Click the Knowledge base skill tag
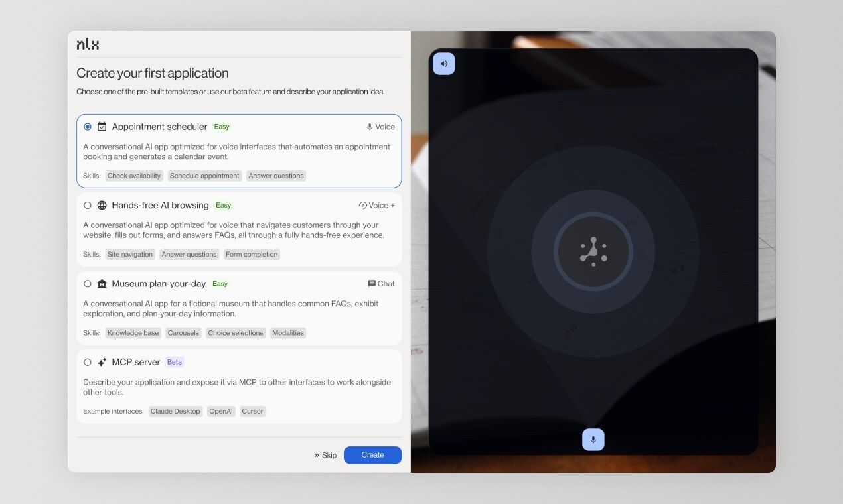The height and width of the screenshot is (504, 843). tap(133, 333)
